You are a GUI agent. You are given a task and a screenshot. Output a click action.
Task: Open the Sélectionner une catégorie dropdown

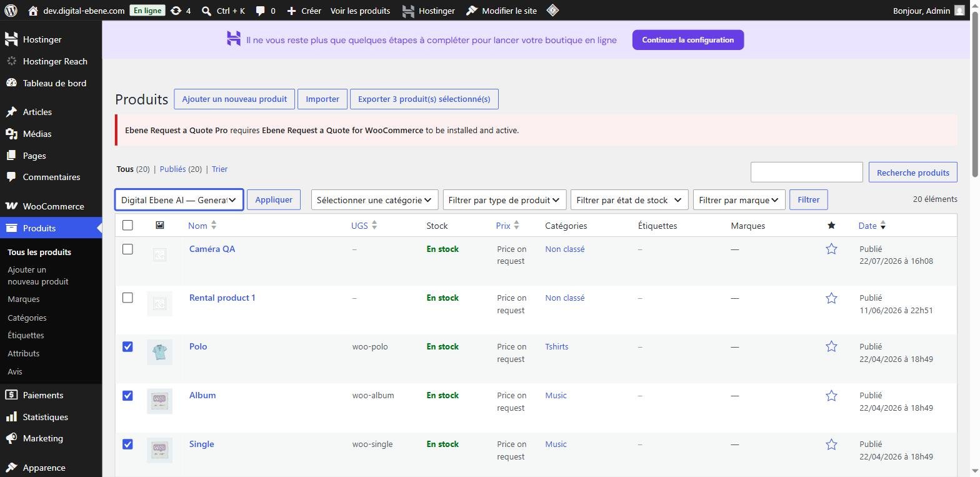pos(374,200)
